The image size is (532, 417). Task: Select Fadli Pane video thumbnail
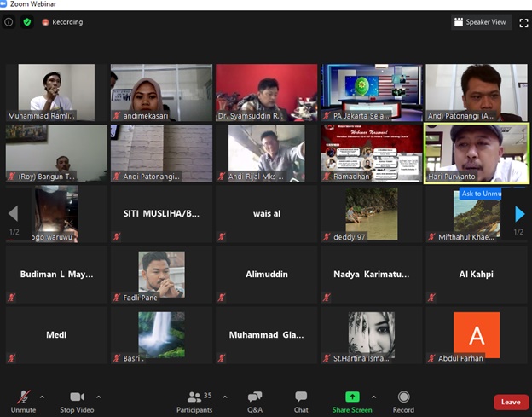(x=161, y=274)
